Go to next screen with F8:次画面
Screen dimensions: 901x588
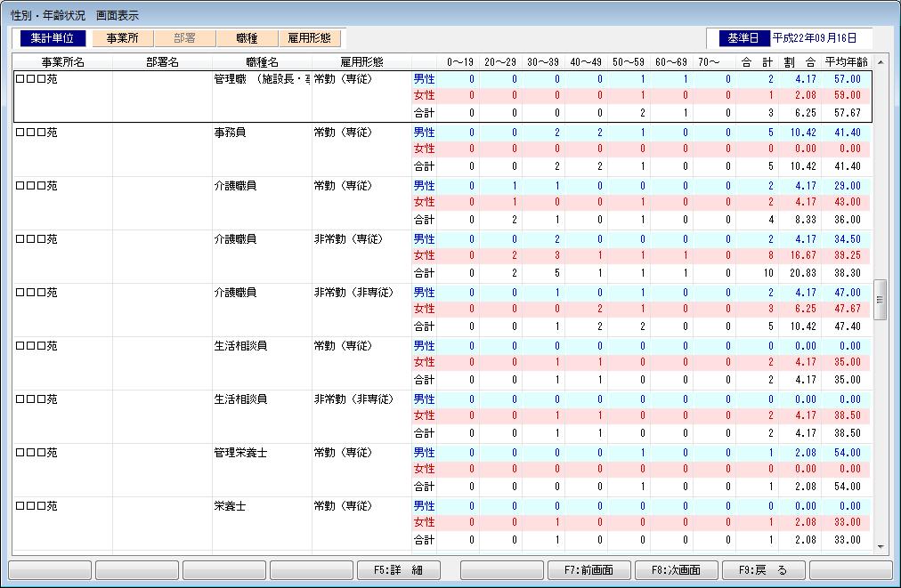(x=676, y=570)
